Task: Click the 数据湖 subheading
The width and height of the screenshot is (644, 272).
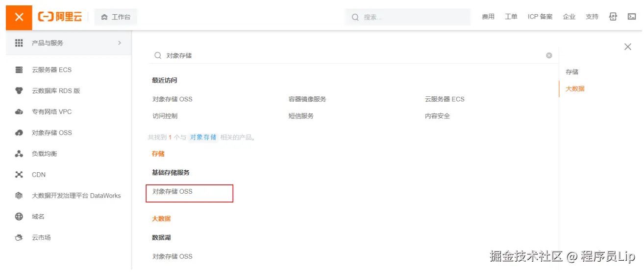Action: point(161,238)
